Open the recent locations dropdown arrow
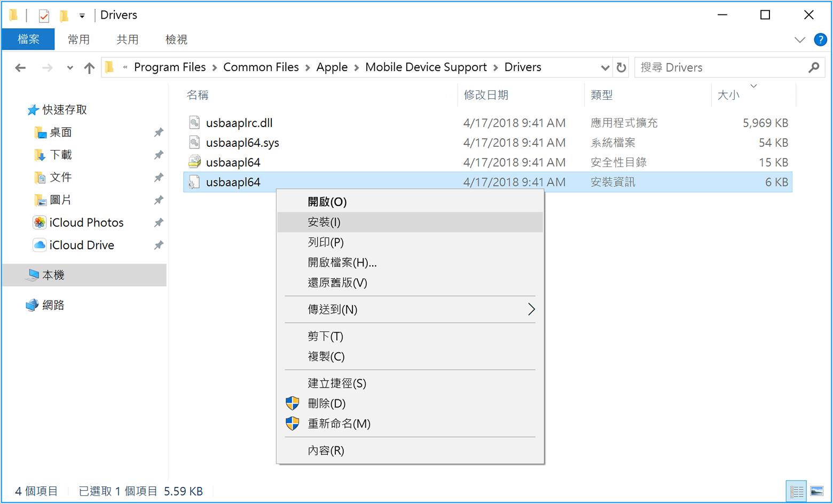The width and height of the screenshot is (833, 504). click(x=70, y=68)
